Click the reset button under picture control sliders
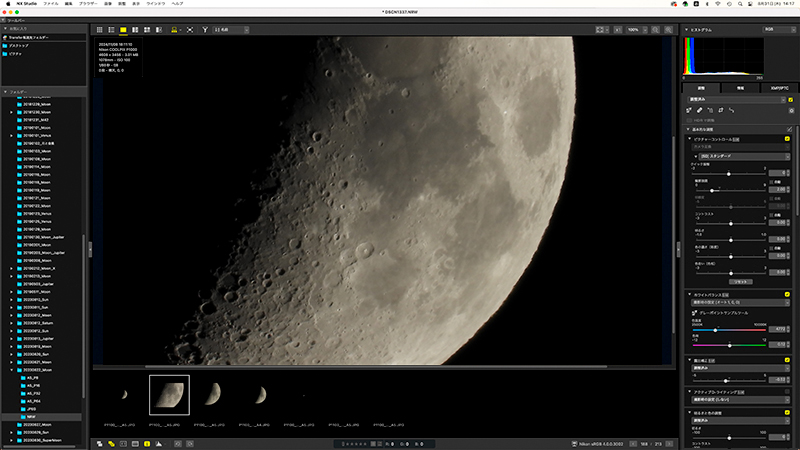This screenshot has height=450, width=800. (x=740, y=282)
